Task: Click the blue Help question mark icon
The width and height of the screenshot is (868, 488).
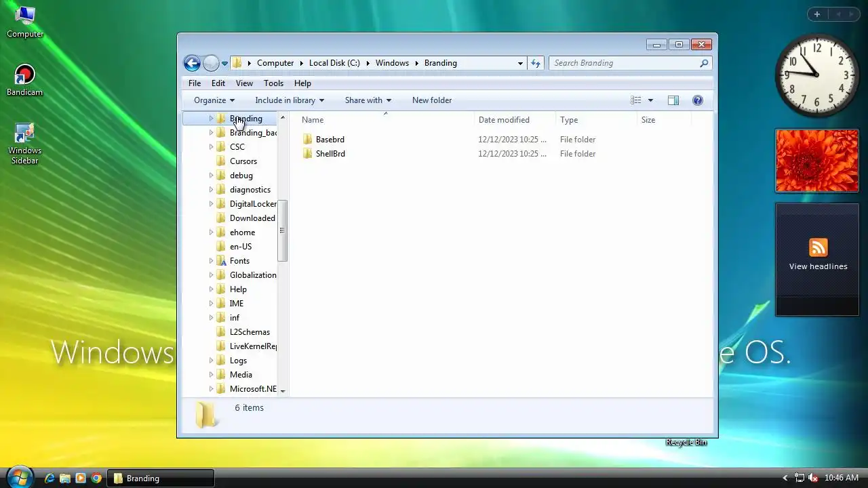Action: [698, 100]
